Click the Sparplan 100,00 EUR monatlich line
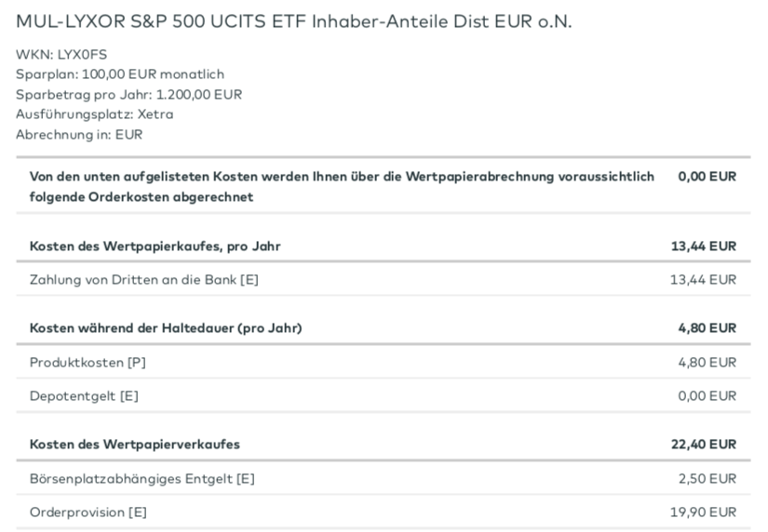The image size is (768, 532). pos(120,74)
